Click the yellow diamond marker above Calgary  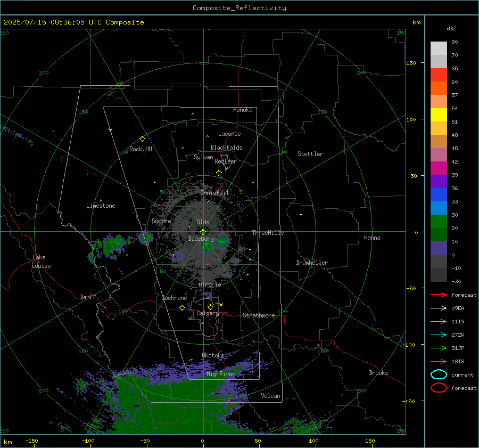point(210,307)
